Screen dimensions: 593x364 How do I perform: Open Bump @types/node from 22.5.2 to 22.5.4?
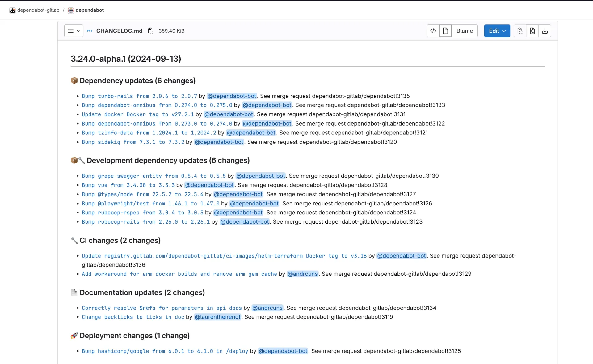point(143,195)
